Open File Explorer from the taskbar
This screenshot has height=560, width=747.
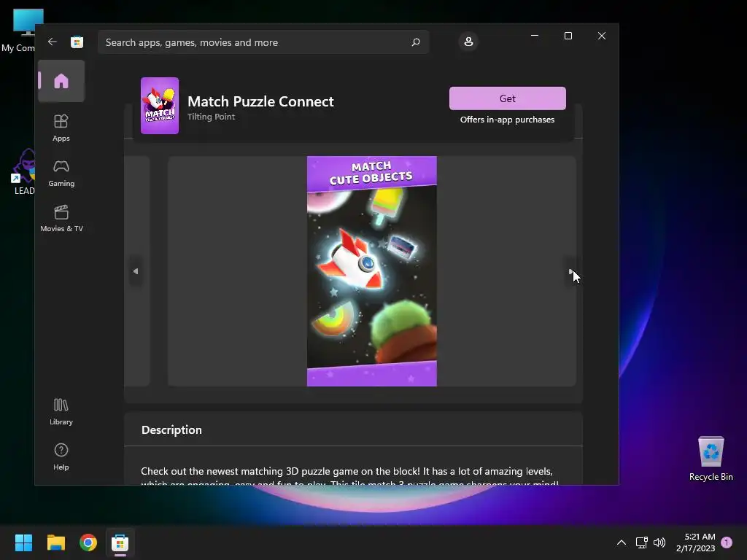[55, 542]
